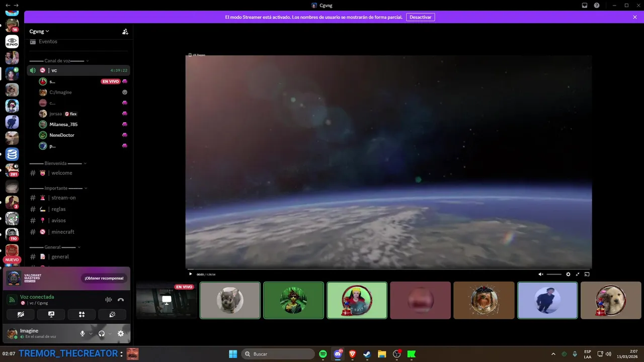
Task: Collapse Canal de voz category
Action: (59, 61)
